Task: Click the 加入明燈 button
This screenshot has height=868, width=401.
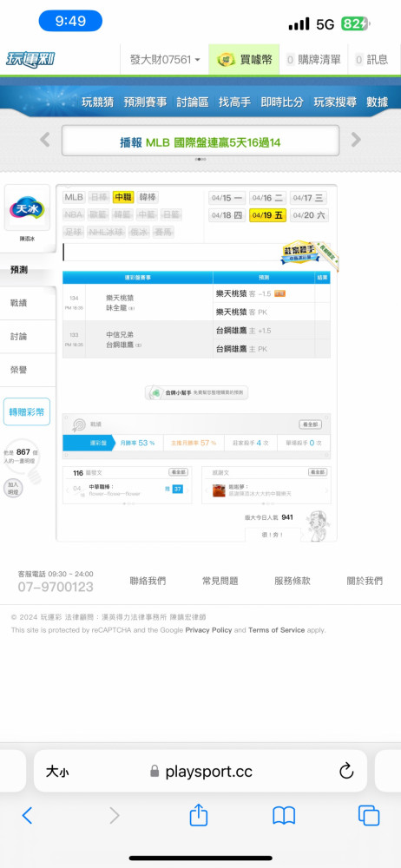Action: 13,488
